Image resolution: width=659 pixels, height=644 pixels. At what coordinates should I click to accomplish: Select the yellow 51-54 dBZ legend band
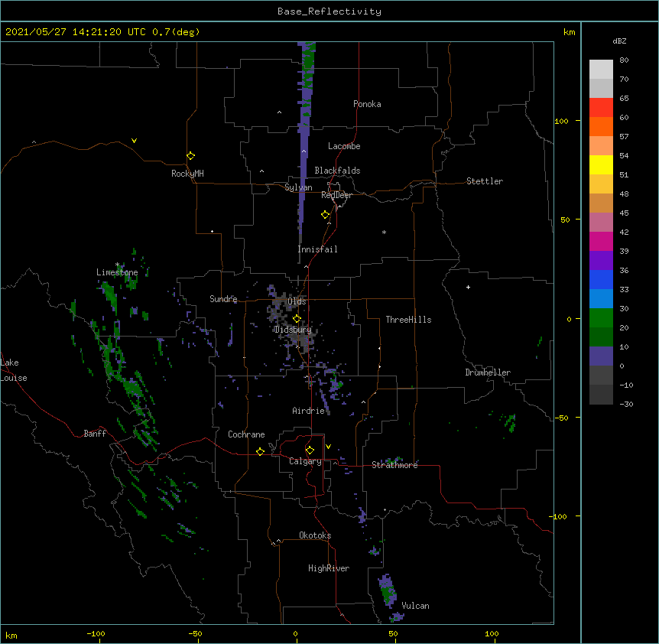pyautogui.click(x=601, y=164)
